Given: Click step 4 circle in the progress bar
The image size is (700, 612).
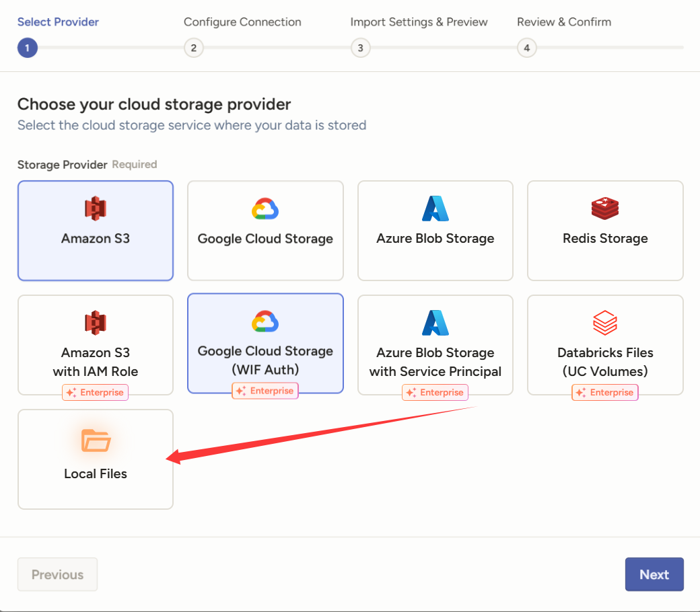Looking at the screenshot, I should [x=527, y=48].
